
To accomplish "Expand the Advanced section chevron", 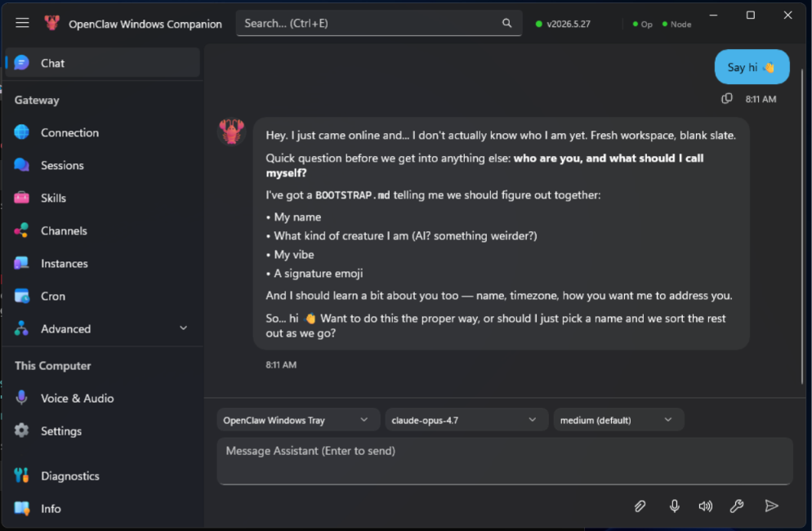I will coord(183,328).
